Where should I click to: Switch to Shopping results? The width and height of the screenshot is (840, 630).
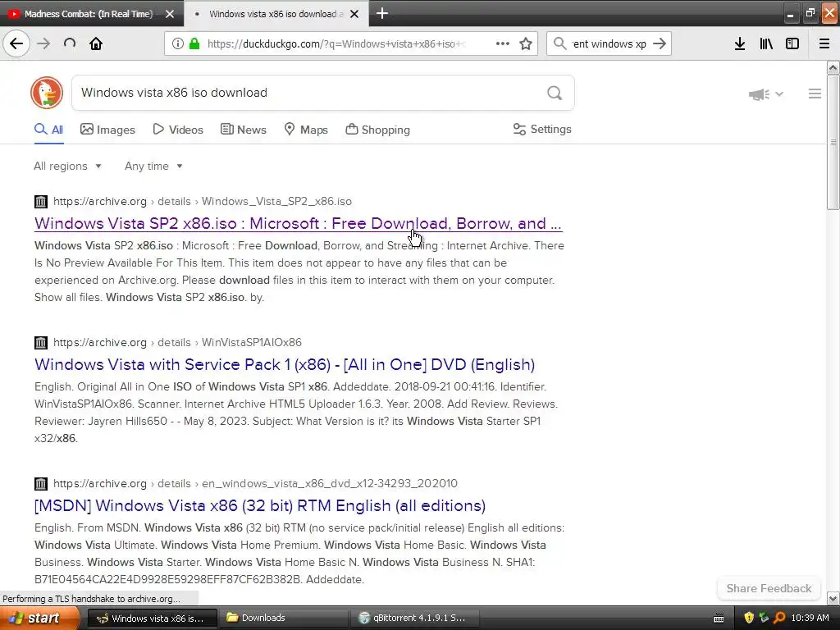tap(377, 130)
